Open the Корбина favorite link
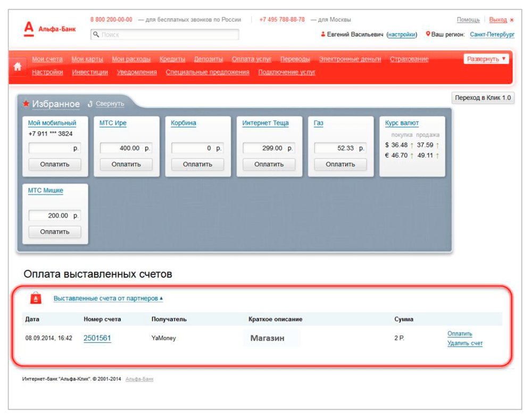This screenshot has width=532, height=418. 183,123
